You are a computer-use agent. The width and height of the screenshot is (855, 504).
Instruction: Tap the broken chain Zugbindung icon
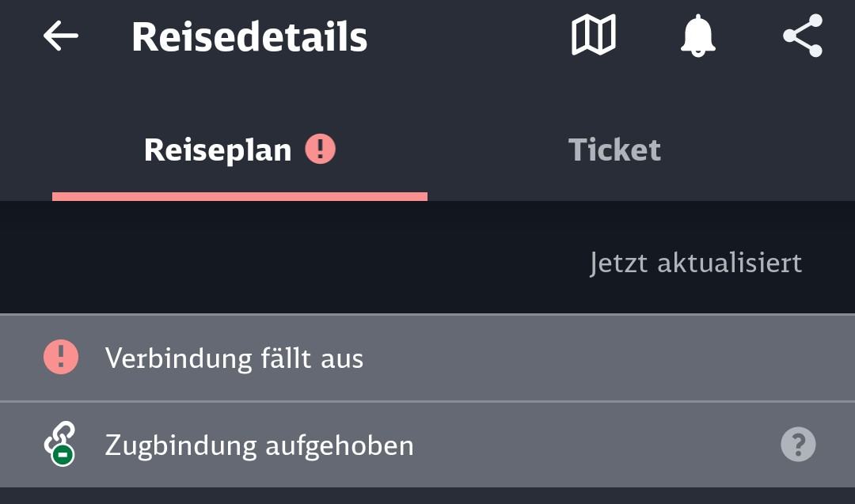[60, 443]
